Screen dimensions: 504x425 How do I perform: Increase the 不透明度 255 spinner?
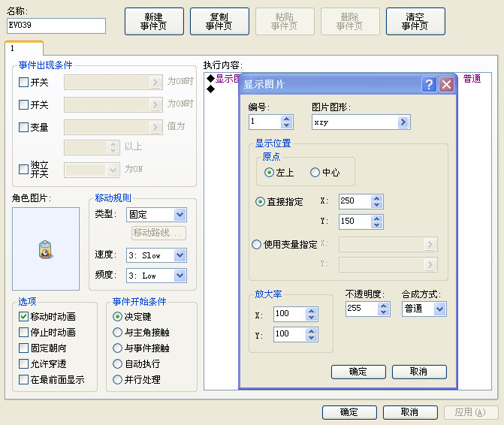tap(383, 306)
